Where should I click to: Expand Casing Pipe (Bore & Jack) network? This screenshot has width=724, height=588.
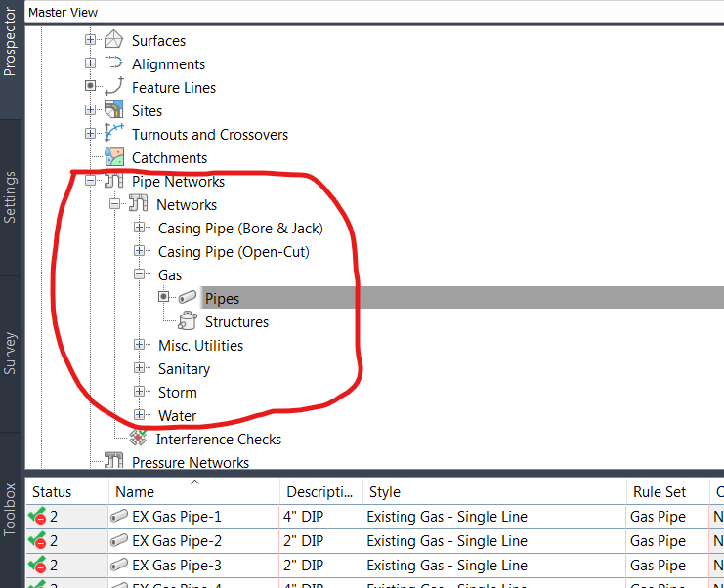point(140,227)
